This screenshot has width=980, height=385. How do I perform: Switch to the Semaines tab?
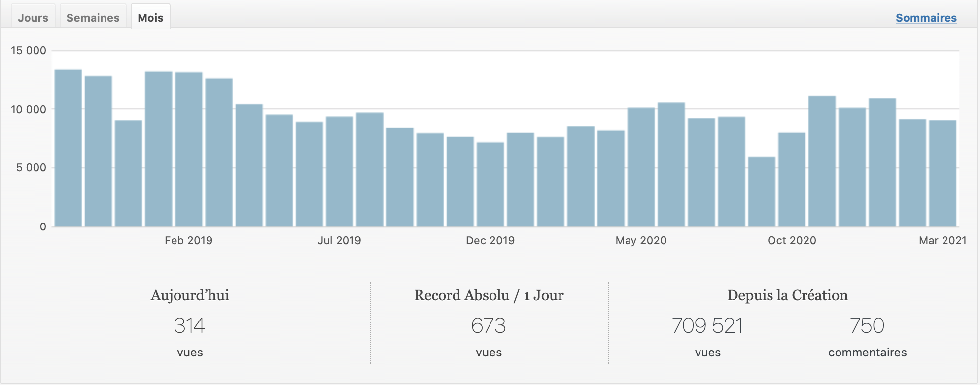tap(93, 18)
